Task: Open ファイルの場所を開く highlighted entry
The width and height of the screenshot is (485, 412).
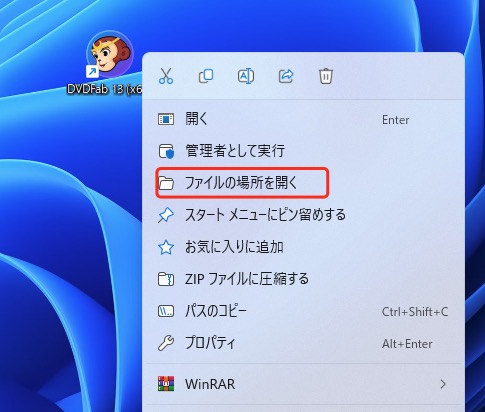Action: point(303,183)
